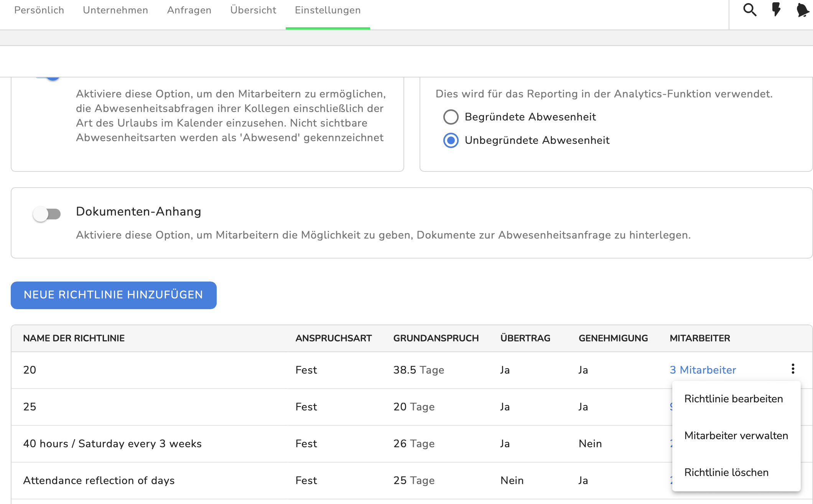
Task: Click the 40 hours Saturday policy row
Action: click(x=112, y=444)
